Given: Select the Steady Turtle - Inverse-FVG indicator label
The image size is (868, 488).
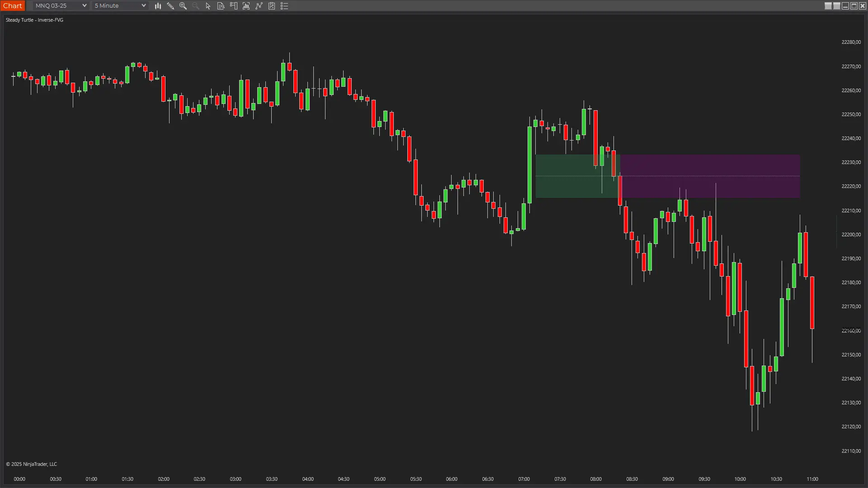Looking at the screenshot, I should click(34, 20).
